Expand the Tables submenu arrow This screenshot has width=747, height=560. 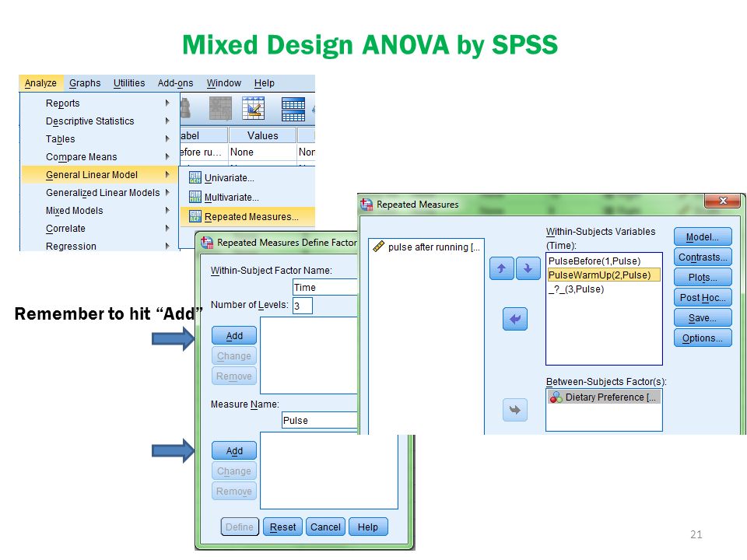[167, 138]
